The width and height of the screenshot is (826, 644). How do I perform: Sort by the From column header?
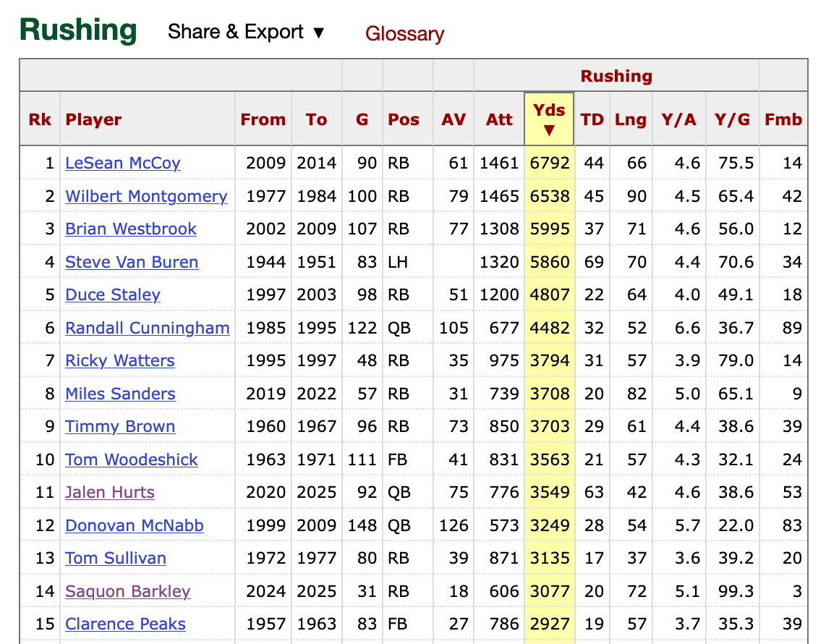[263, 119]
